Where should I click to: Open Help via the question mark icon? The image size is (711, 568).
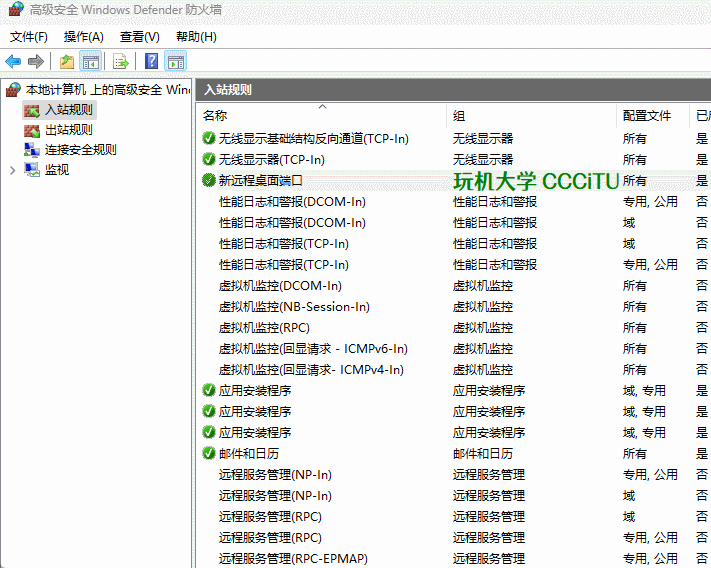click(x=152, y=61)
